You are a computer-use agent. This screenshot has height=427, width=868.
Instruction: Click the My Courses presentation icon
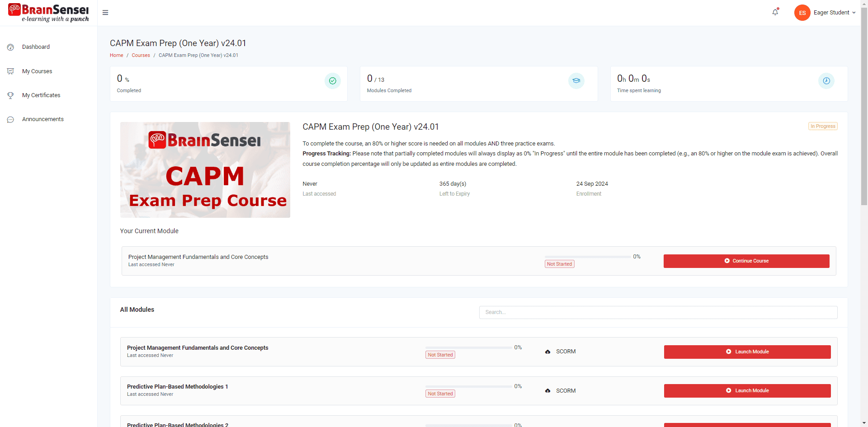11,71
